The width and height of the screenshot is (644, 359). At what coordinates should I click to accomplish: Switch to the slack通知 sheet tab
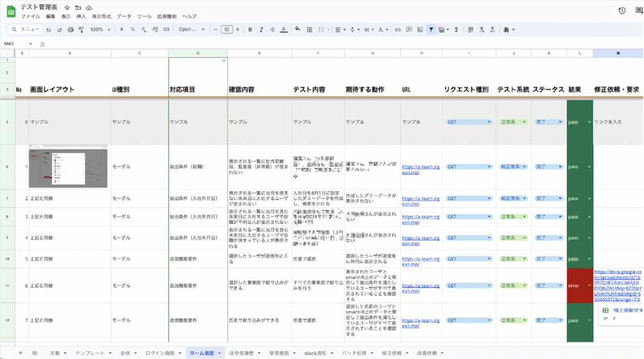pos(314,353)
